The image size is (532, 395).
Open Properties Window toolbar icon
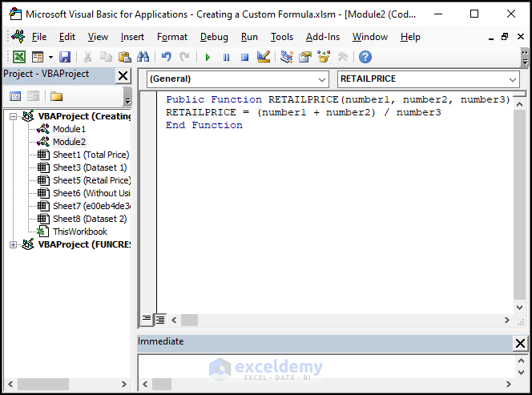pyautogui.click(x=305, y=57)
